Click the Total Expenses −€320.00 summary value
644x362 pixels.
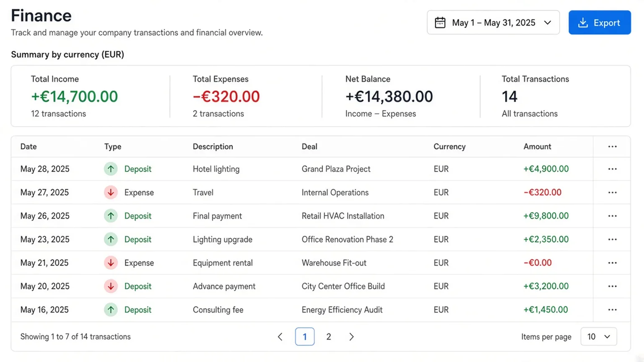[226, 97]
